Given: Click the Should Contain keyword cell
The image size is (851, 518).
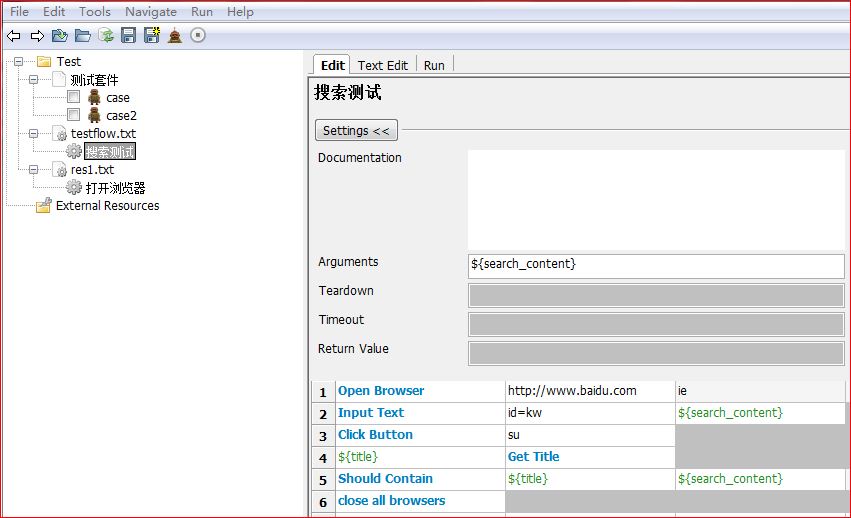Looking at the screenshot, I should tap(421, 479).
